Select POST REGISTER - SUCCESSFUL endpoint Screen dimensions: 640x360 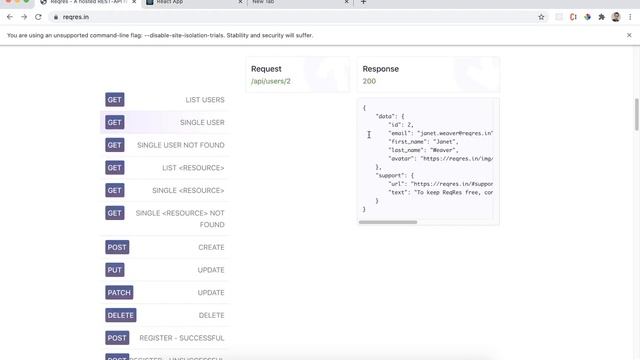pos(165,338)
